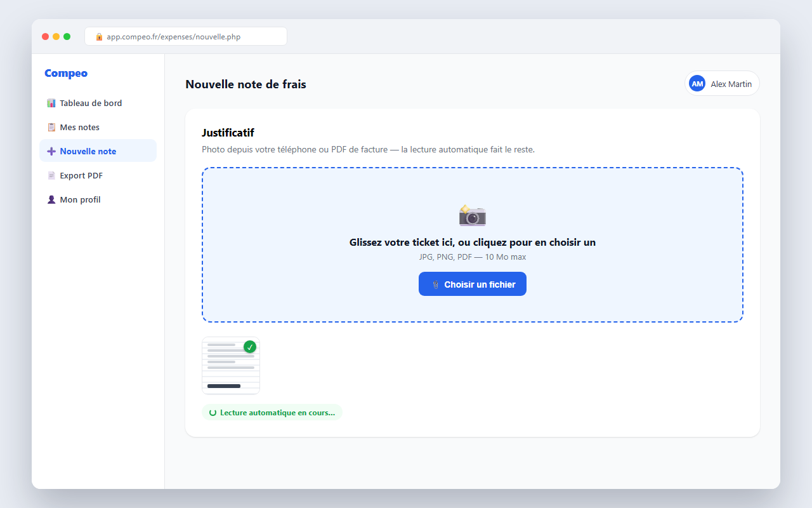Viewport: 812px width, 508px height.
Task: Click the camera icon in the drop zone
Action: [473, 216]
